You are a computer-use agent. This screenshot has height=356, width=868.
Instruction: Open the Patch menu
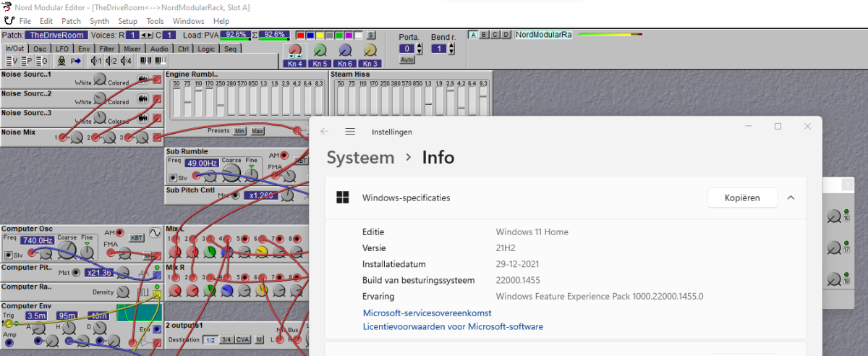pos(71,21)
